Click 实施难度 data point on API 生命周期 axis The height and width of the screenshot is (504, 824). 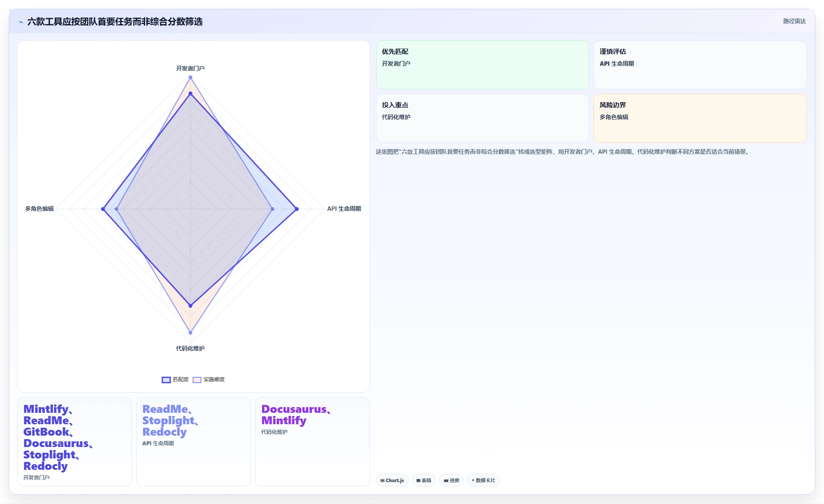273,209
